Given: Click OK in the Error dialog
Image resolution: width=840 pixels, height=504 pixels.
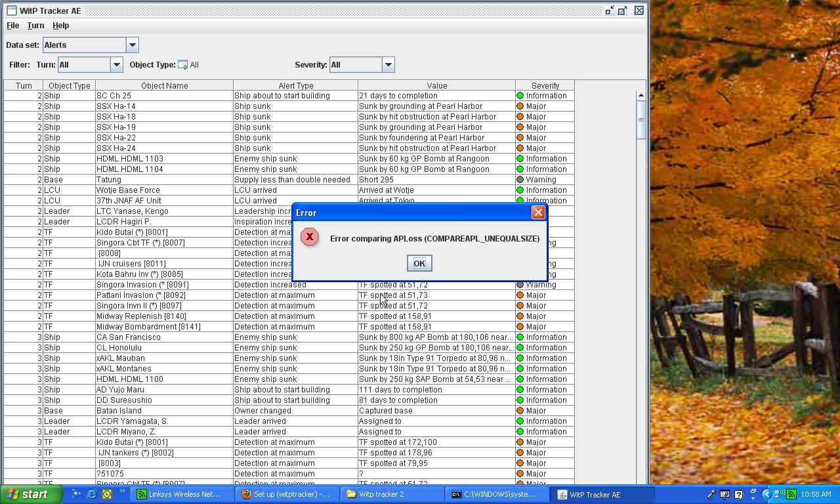Looking at the screenshot, I should [419, 263].
